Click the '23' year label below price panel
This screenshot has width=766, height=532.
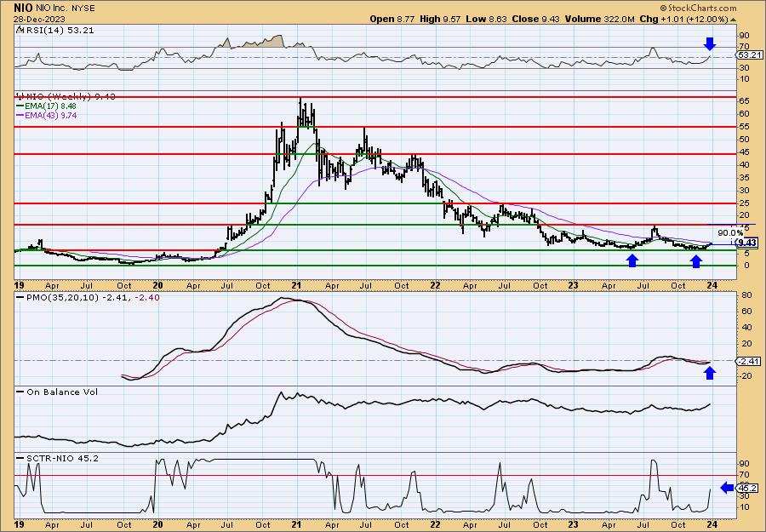[x=573, y=285]
